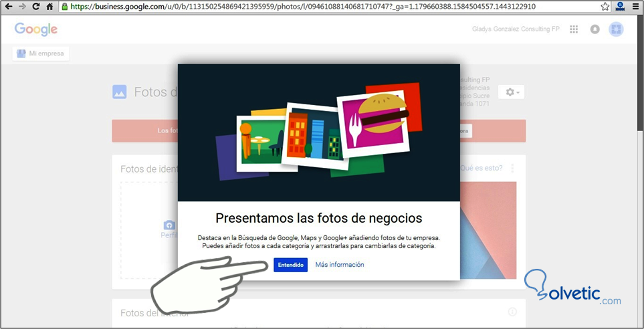This screenshot has height=329, width=644.
Task: Click the Google logo
Action: tap(36, 29)
